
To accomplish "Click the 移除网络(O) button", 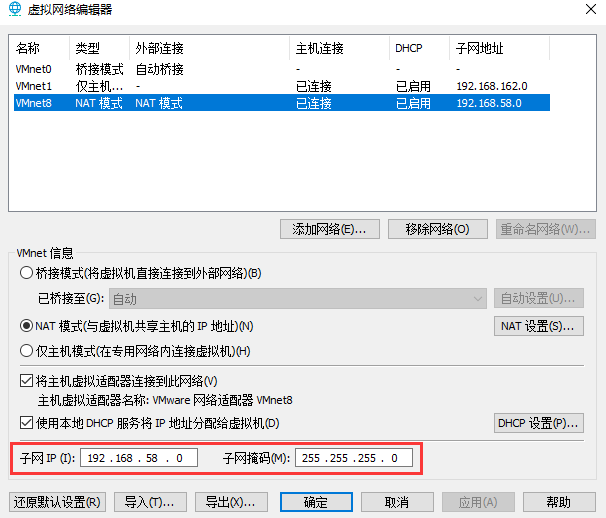I will (437, 229).
